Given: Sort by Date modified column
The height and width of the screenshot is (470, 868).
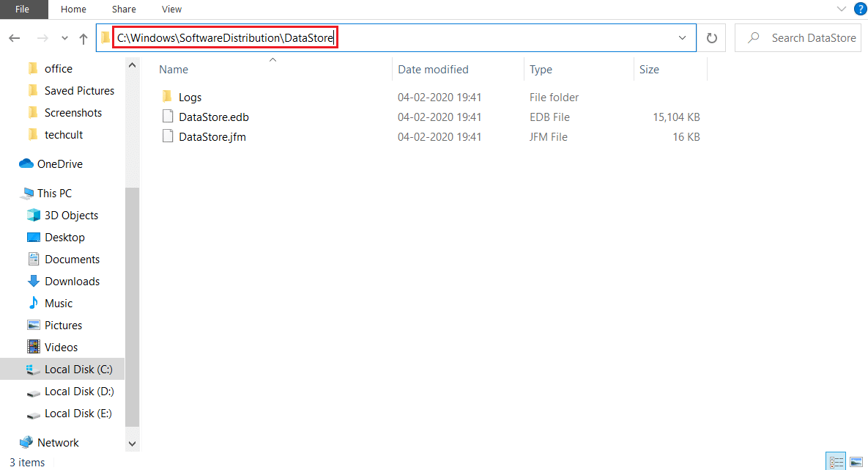Looking at the screenshot, I should coord(433,69).
